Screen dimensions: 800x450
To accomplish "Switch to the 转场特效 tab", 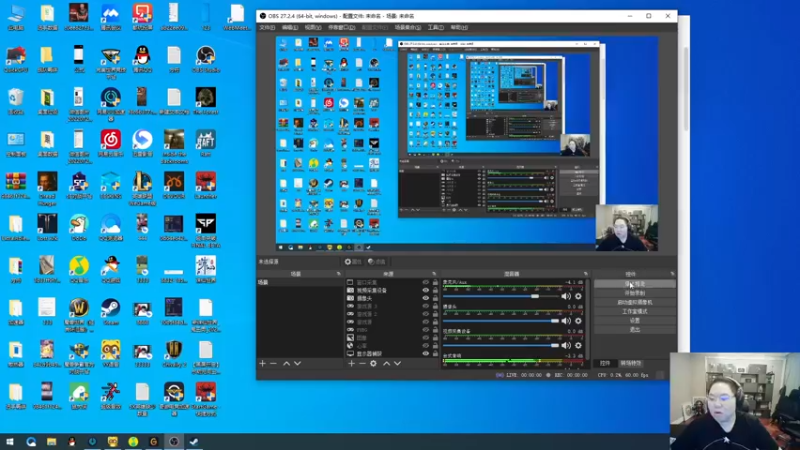I will coord(631,363).
